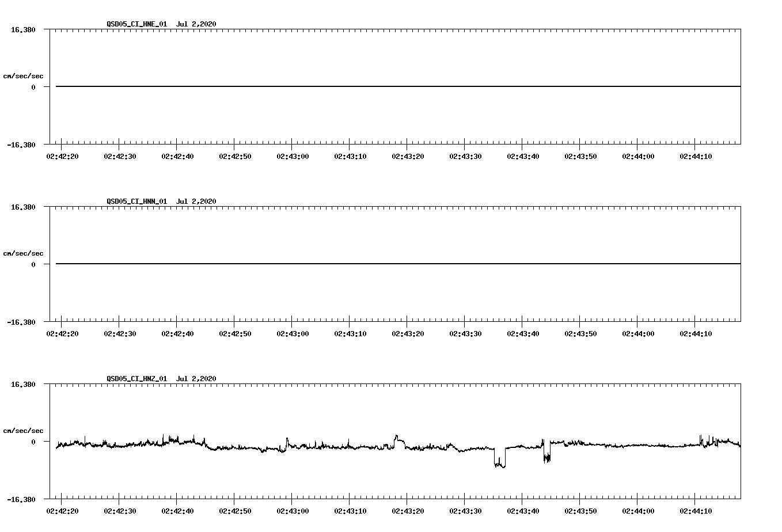The height and width of the screenshot is (532, 782).
Task: Click cm/sec/sec unit label on HNN plot
Action: click(x=23, y=253)
